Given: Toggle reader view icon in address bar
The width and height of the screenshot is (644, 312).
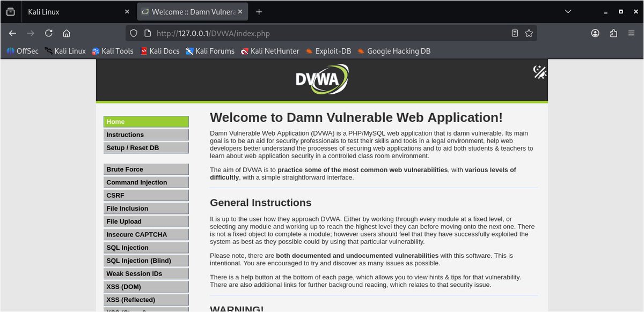Looking at the screenshot, I should 515,33.
